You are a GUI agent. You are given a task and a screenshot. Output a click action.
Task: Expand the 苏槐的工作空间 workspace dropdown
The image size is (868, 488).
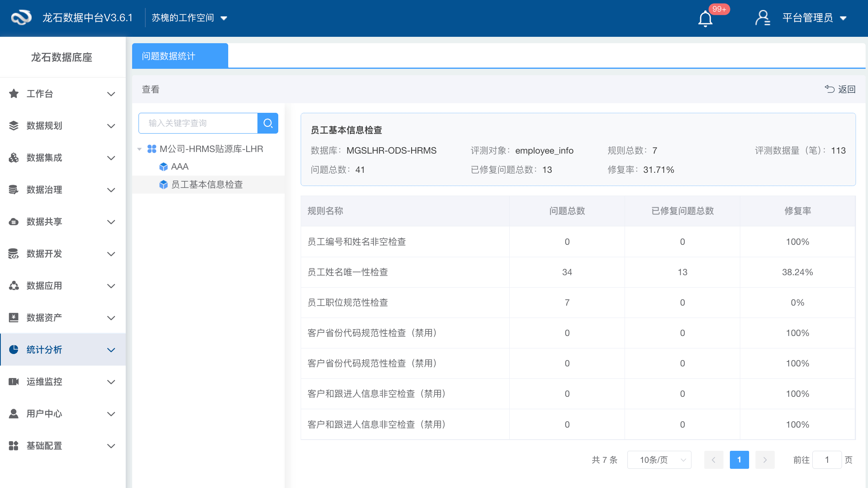coord(189,18)
